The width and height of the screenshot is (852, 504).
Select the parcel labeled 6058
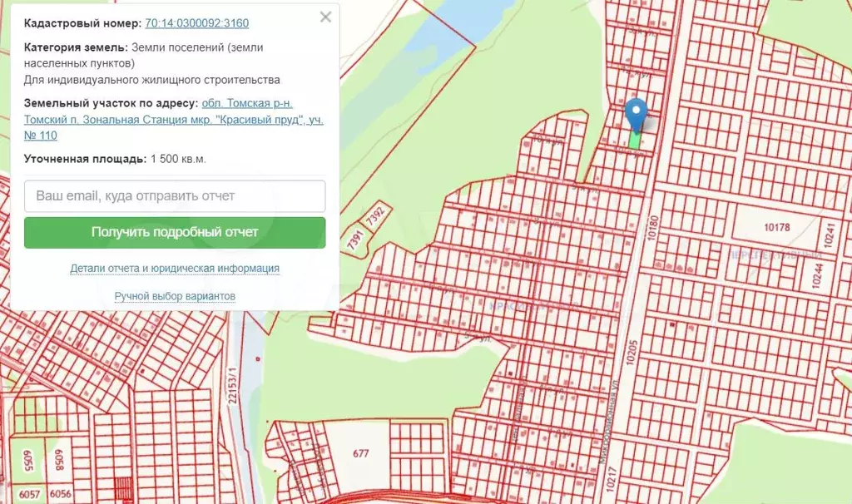tap(59, 462)
